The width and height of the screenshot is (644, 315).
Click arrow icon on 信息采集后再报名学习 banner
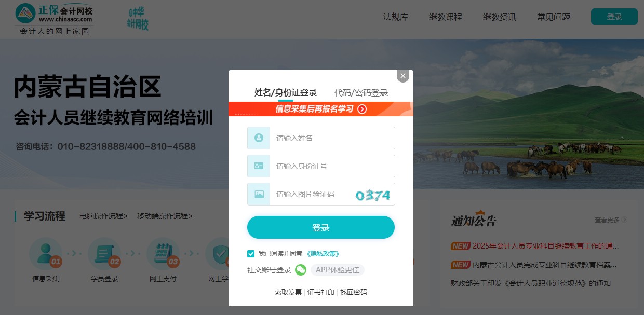(x=363, y=109)
